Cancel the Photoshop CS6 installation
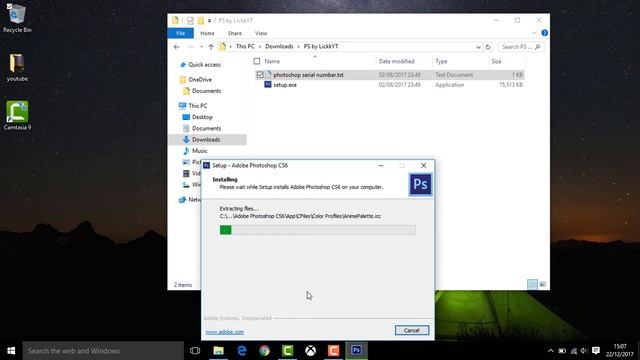The width and height of the screenshot is (640, 360). pos(412,330)
